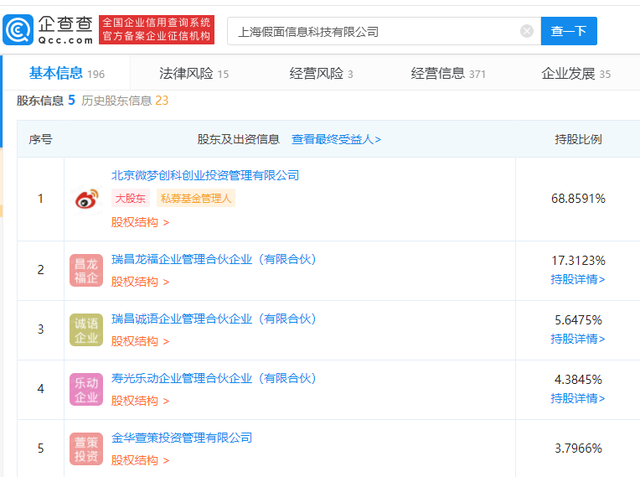
Task: Click the 查一下 search button
Action: pyautogui.click(x=569, y=31)
